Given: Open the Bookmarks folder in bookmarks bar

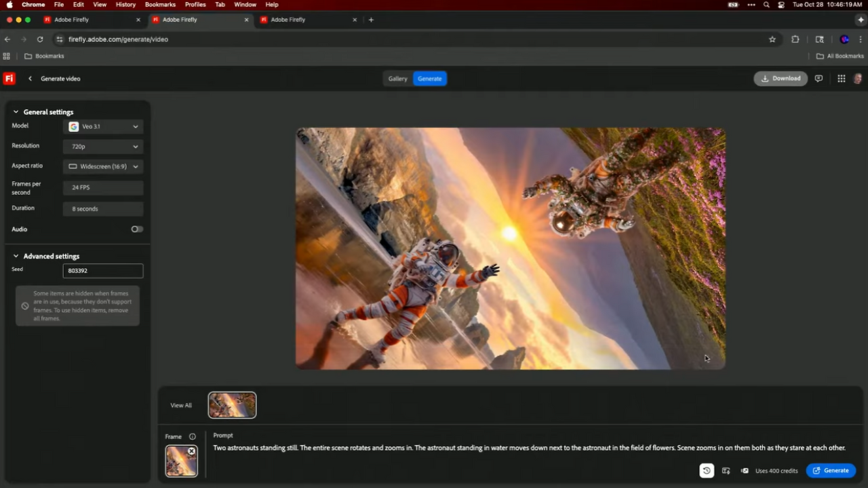Looking at the screenshot, I should point(45,56).
